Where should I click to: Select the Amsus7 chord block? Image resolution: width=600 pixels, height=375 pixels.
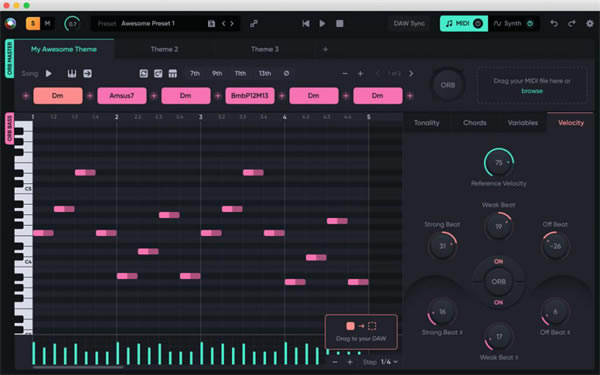click(122, 96)
